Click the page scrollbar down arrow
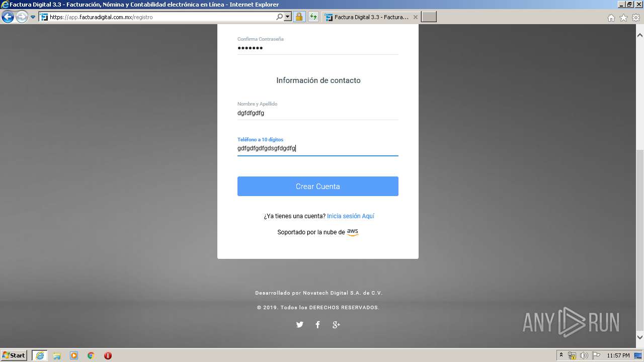This screenshot has height=362, width=644. (x=640, y=338)
